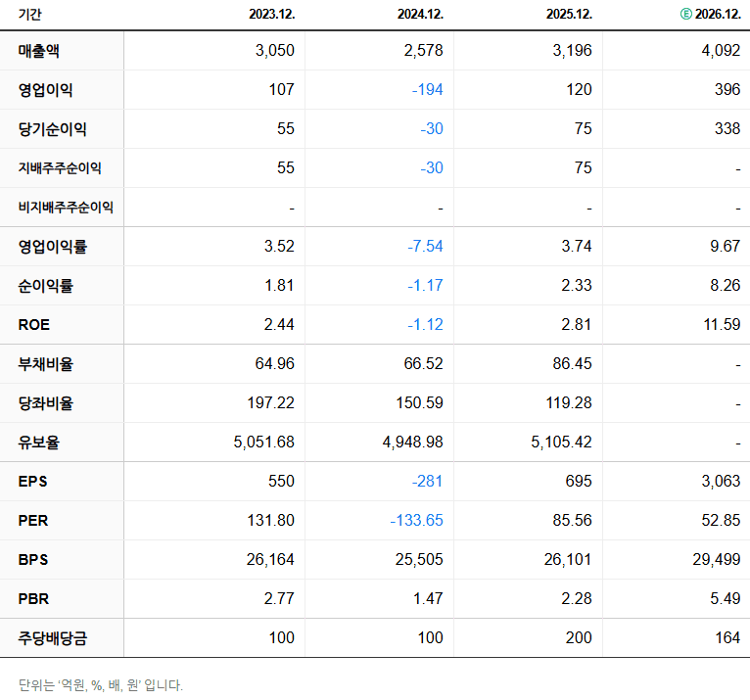Click the 11.59 ROE value
Image resolution: width=750 pixels, height=700 pixels.
pyautogui.click(x=723, y=325)
